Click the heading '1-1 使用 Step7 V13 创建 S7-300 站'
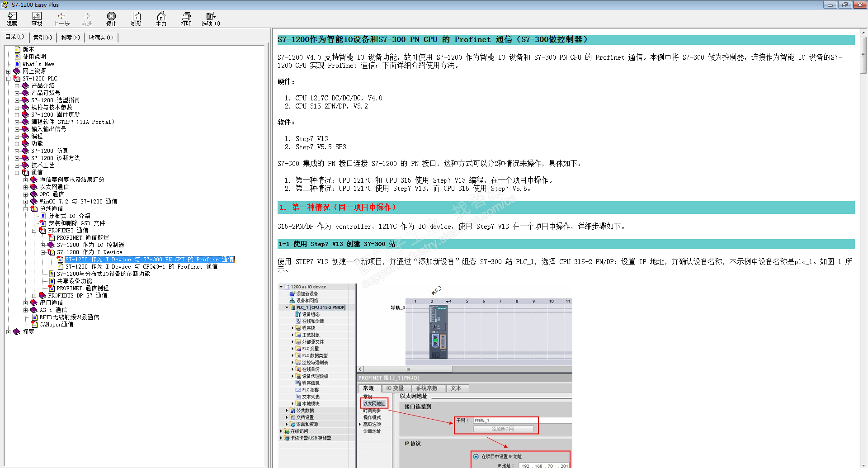868x468 pixels. click(x=337, y=244)
